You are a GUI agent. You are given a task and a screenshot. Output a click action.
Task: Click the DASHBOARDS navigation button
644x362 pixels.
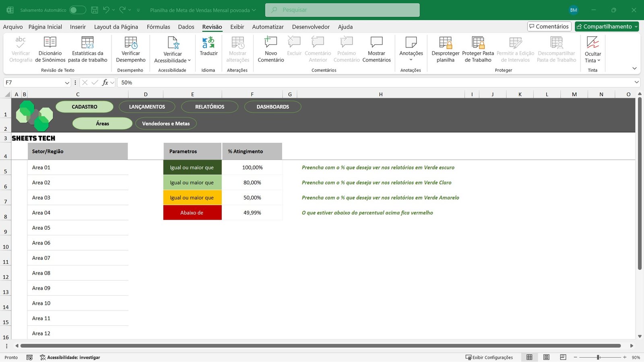[273, 107]
